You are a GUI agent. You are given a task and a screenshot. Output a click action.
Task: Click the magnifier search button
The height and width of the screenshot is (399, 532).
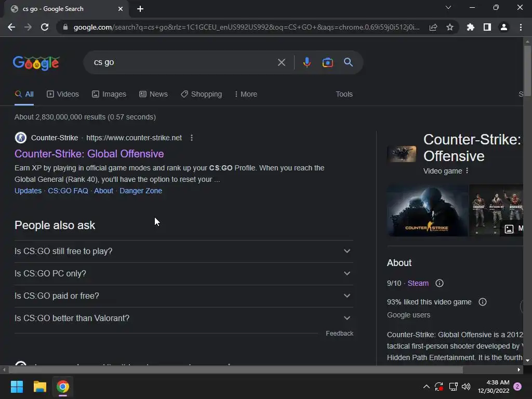(348, 62)
